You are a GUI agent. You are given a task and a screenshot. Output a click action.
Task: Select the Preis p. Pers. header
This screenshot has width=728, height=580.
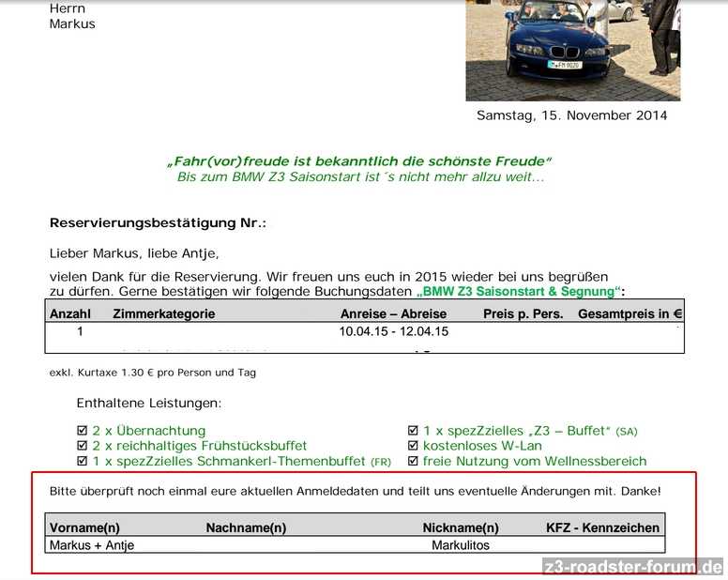(523, 314)
